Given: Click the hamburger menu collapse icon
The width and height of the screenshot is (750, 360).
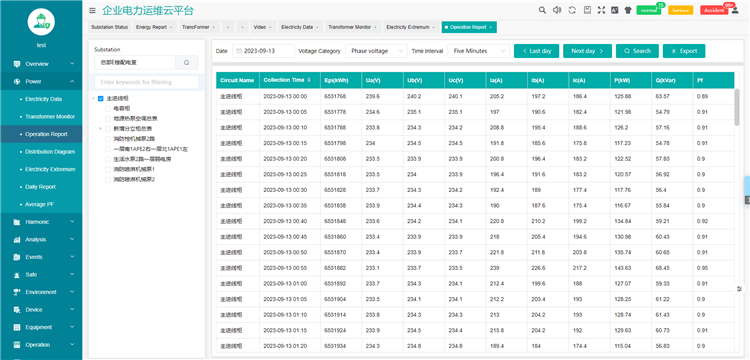Looking at the screenshot, I should (92, 11).
